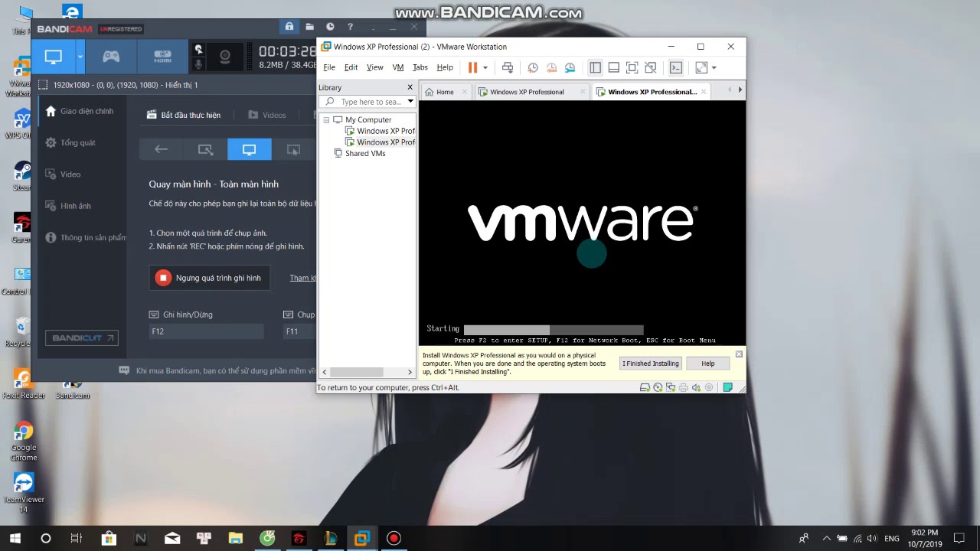Open the library search filter dropdown

(410, 102)
